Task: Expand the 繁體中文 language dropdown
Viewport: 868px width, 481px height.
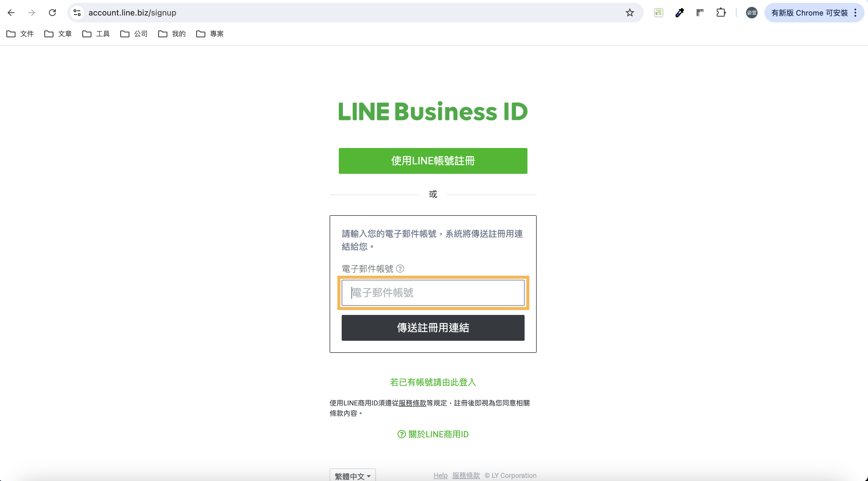Action: [x=352, y=476]
